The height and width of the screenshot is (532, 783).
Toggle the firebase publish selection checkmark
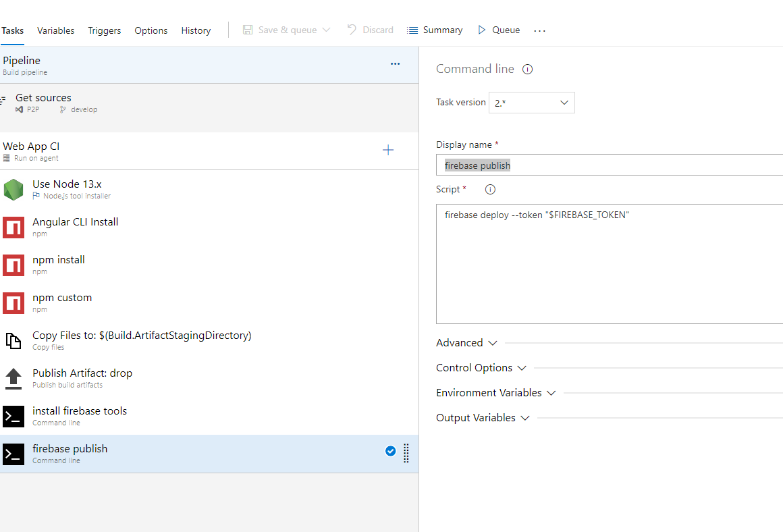click(391, 451)
